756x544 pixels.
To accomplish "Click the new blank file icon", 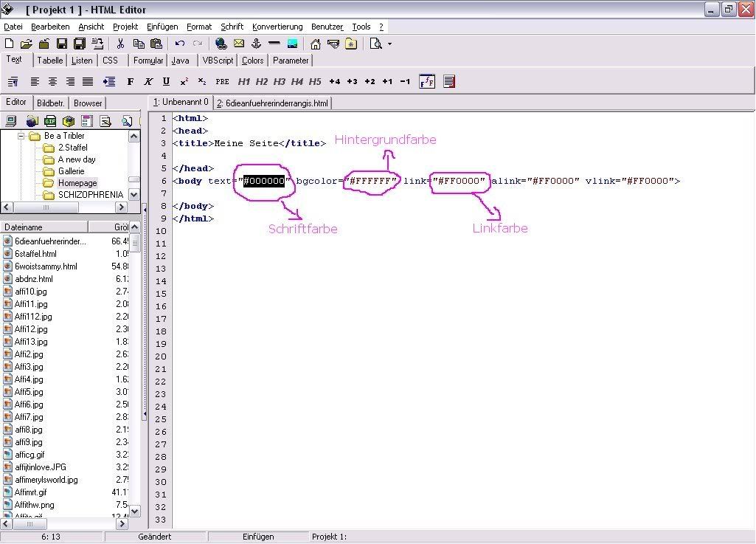I will pos(9,44).
